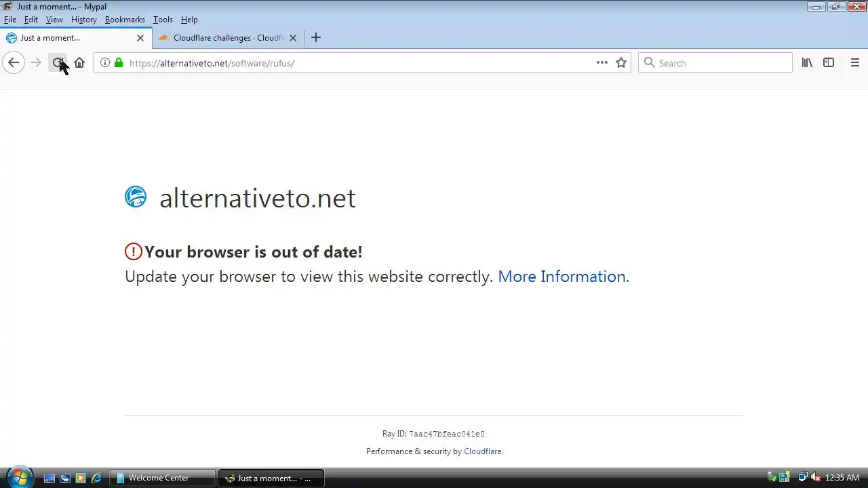Open the Windows Start orb
Image resolution: width=868 pixels, height=488 pixels.
tap(19, 477)
